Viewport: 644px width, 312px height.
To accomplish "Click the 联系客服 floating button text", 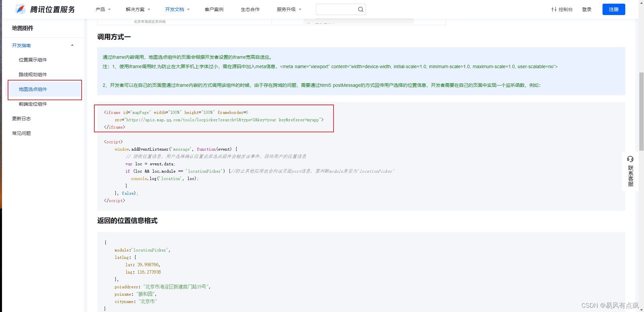I will [630, 176].
